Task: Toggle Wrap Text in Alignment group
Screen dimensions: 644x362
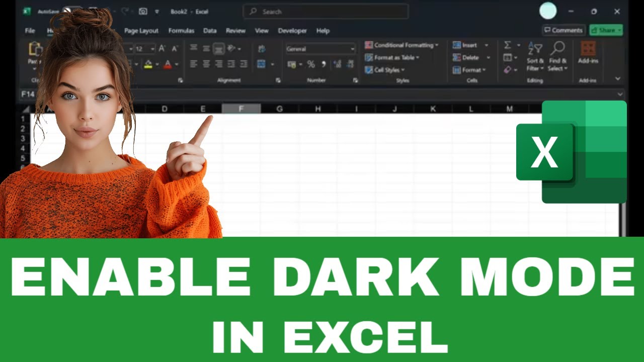Action: click(x=261, y=49)
